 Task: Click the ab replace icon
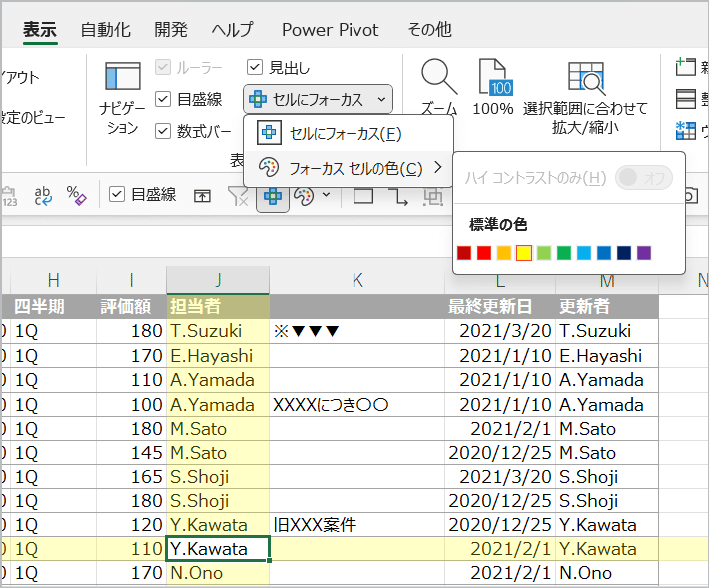tap(43, 196)
